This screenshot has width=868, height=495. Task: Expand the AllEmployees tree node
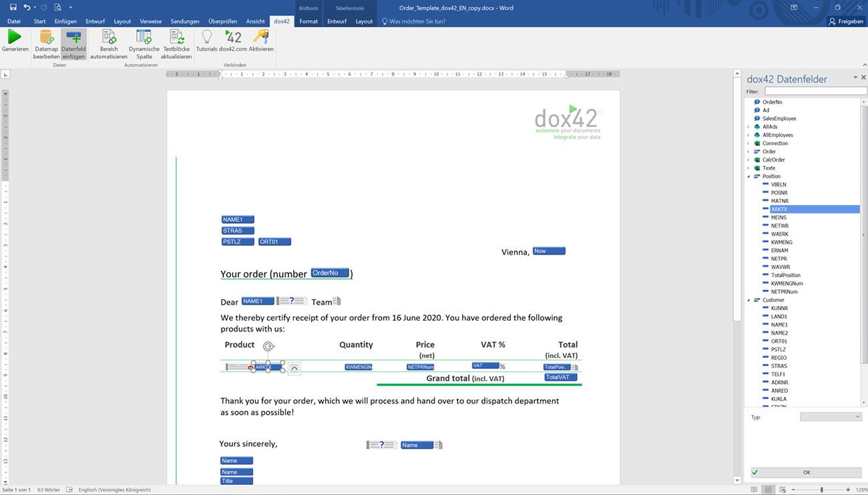tap(748, 135)
